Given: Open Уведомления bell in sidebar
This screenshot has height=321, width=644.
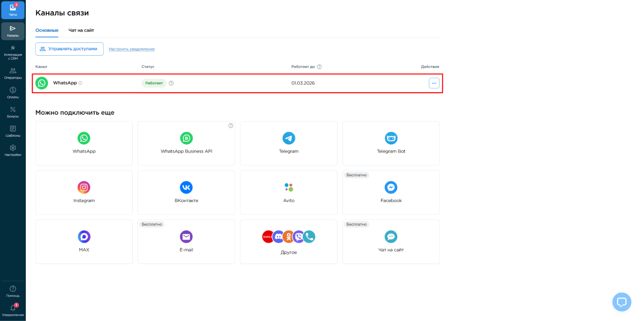Looking at the screenshot, I should (13, 310).
